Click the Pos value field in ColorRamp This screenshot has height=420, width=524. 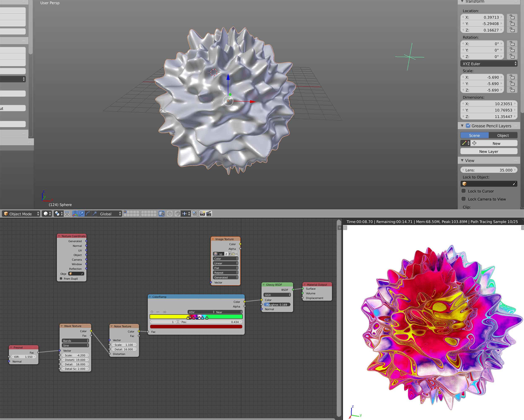point(210,322)
